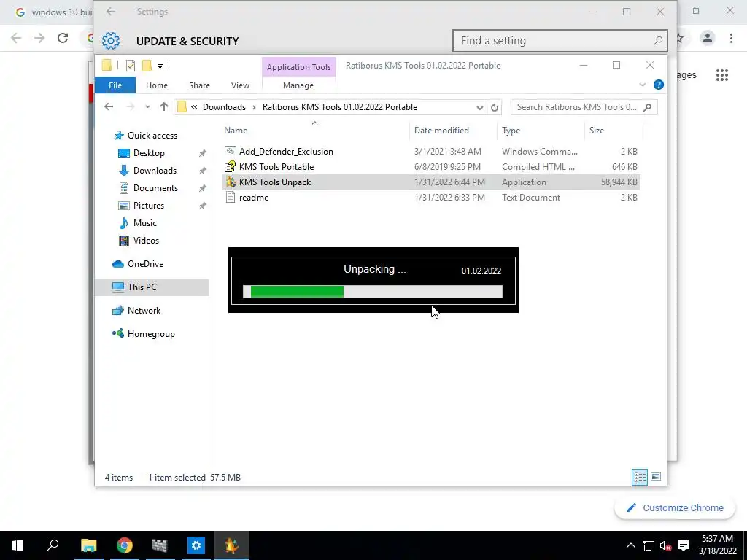The image size is (747, 560).
Task: Switch to the Home ribbon tab
Action: coord(157,85)
